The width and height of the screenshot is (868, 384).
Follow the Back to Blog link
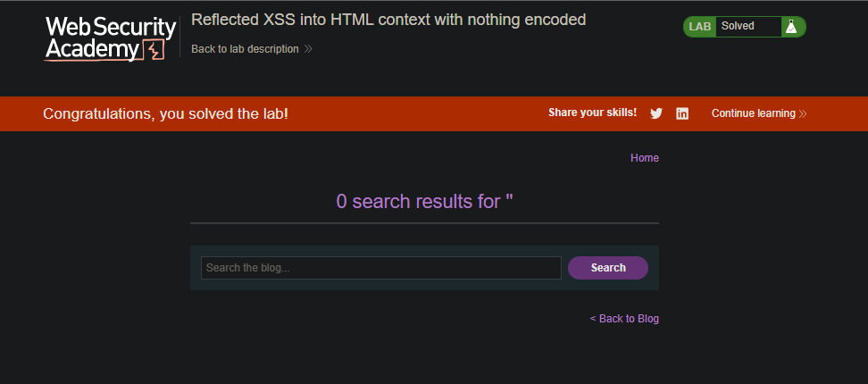click(624, 319)
